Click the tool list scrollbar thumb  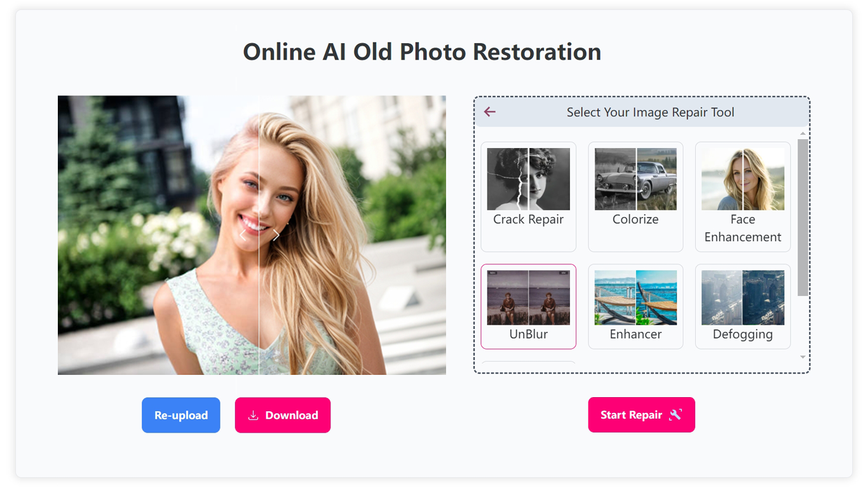point(803,216)
